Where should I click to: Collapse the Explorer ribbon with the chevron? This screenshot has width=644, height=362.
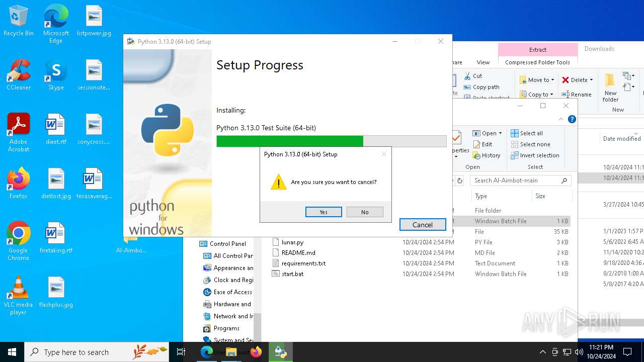(561, 120)
